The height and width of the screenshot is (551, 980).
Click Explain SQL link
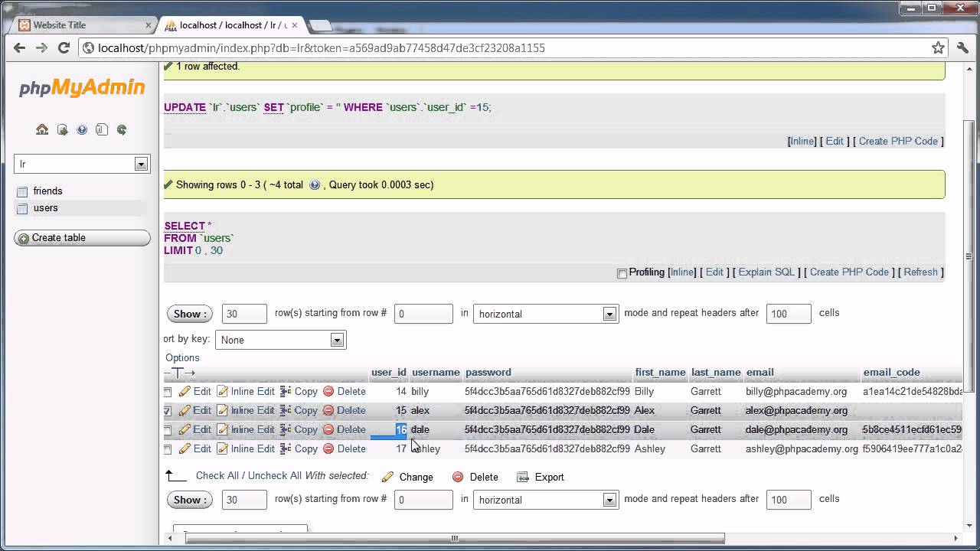point(766,272)
